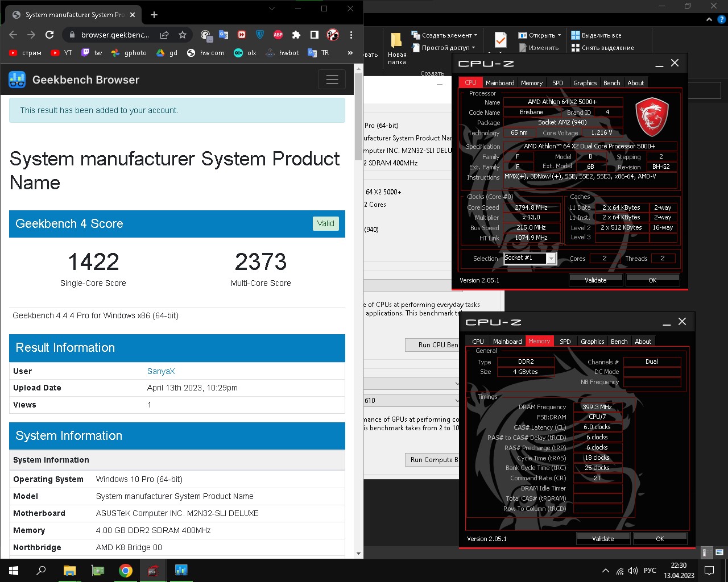Viewport: 728px width, 582px height.
Task: Click the browser Forward arrow
Action: point(31,35)
